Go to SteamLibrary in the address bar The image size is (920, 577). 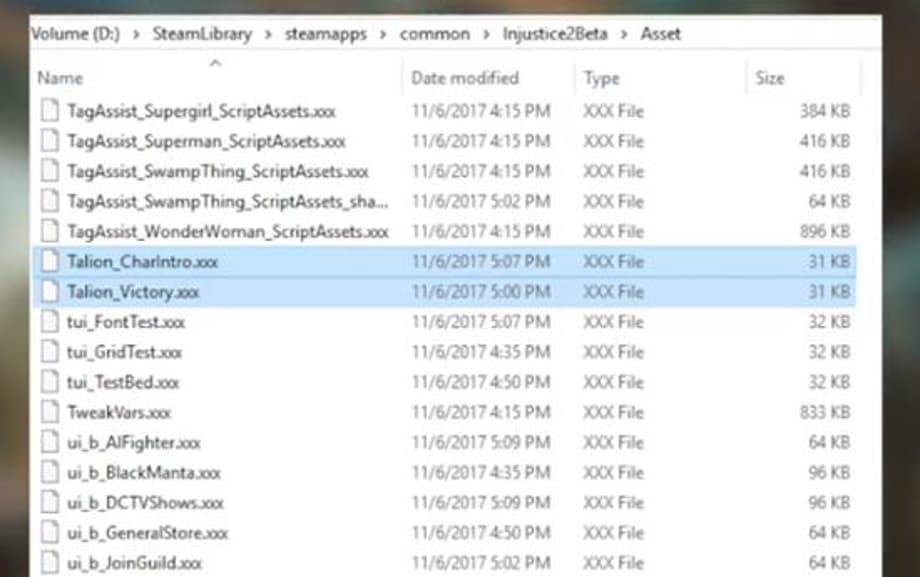pyautogui.click(x=203, y=34)
